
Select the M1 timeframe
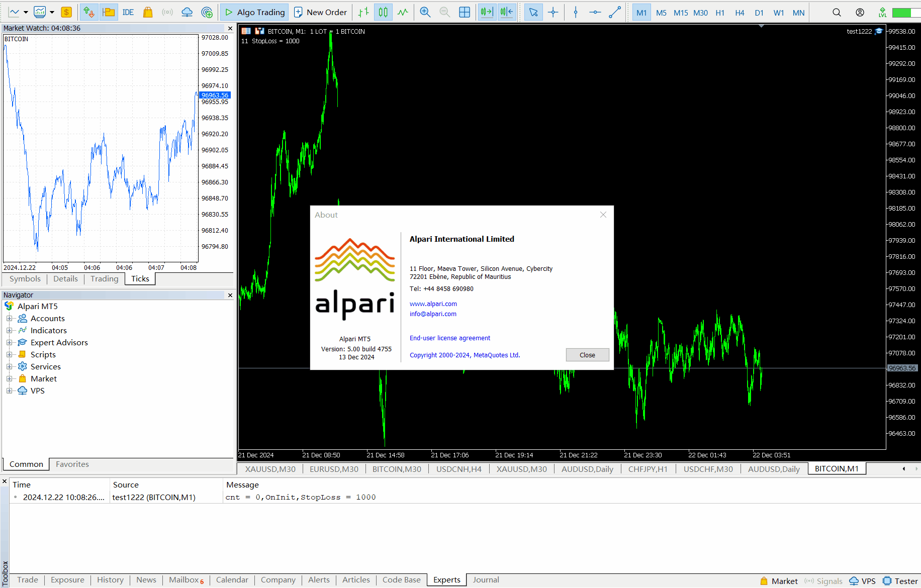641,13
